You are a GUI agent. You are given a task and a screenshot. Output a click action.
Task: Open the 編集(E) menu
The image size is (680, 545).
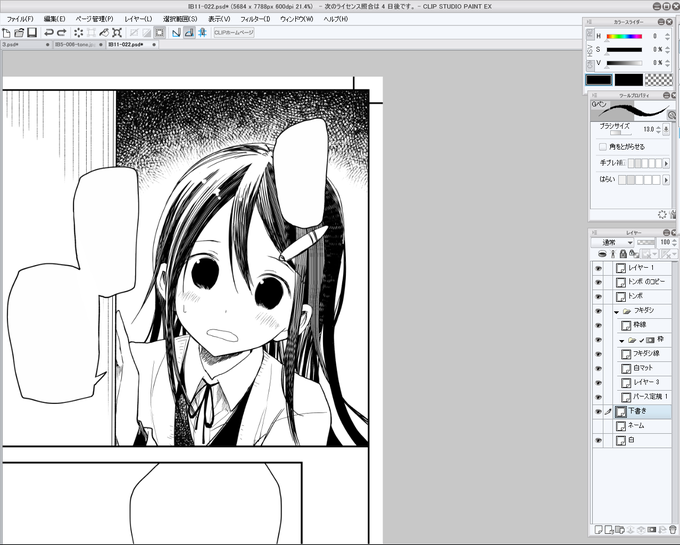click(x=54, y=19)
